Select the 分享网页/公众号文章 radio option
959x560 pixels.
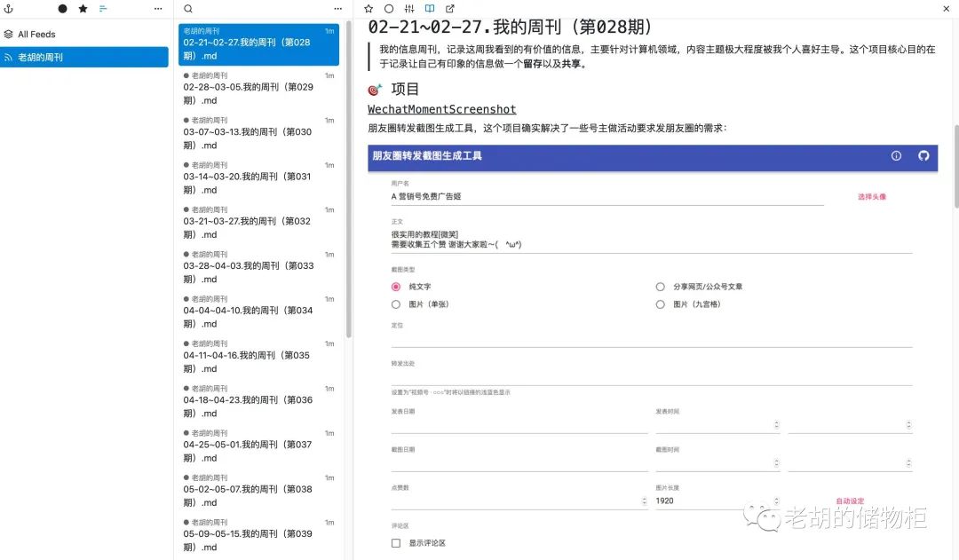tap(661, 287)
